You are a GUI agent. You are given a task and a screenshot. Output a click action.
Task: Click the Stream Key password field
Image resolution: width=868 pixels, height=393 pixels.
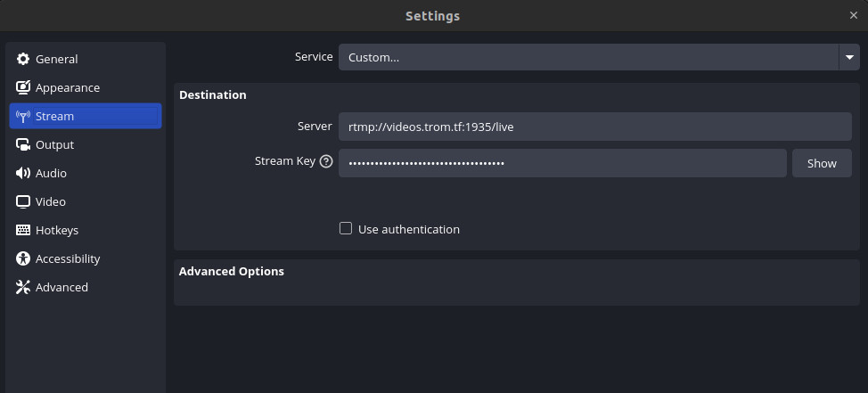click(x=562, y=163)
